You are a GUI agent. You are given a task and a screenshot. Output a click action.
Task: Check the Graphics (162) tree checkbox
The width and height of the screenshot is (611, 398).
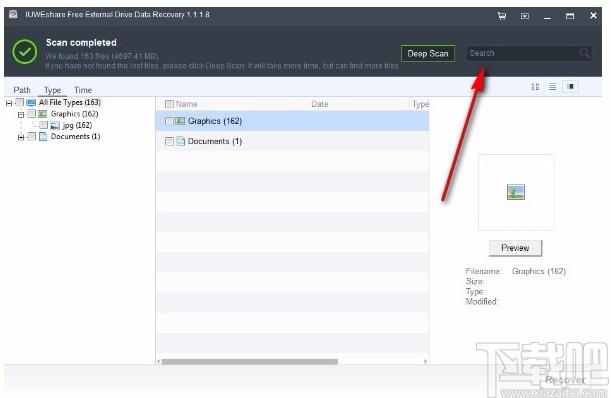32,114
